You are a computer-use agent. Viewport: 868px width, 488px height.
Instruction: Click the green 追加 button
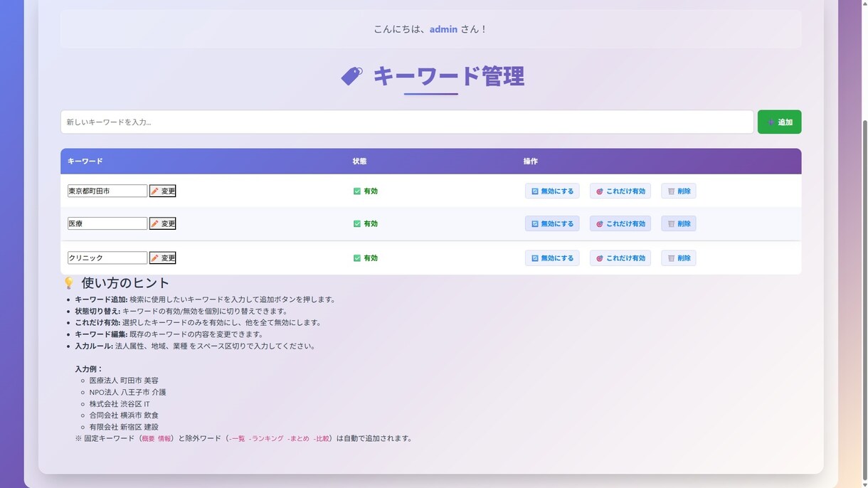click(x=779, y=122)
